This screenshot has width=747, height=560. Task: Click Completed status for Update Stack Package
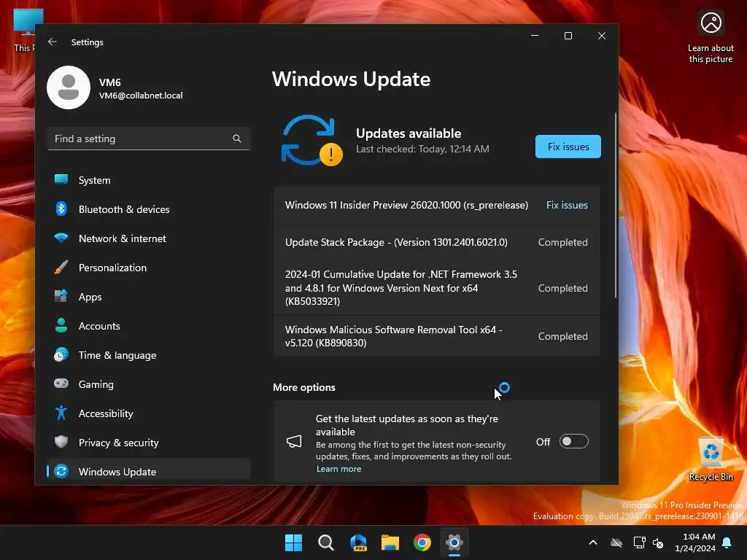point(562,242)
